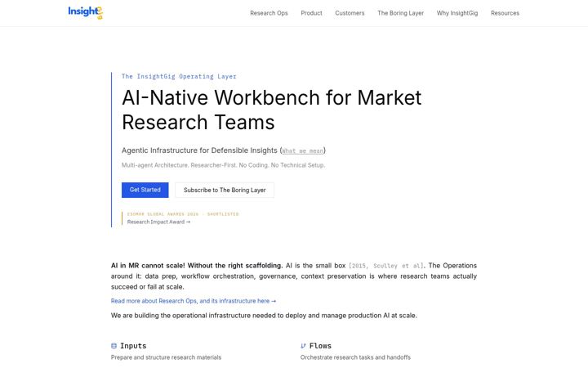Click the InsightGig logo
The width and height of the screenshot is (588, 368).
86,12
